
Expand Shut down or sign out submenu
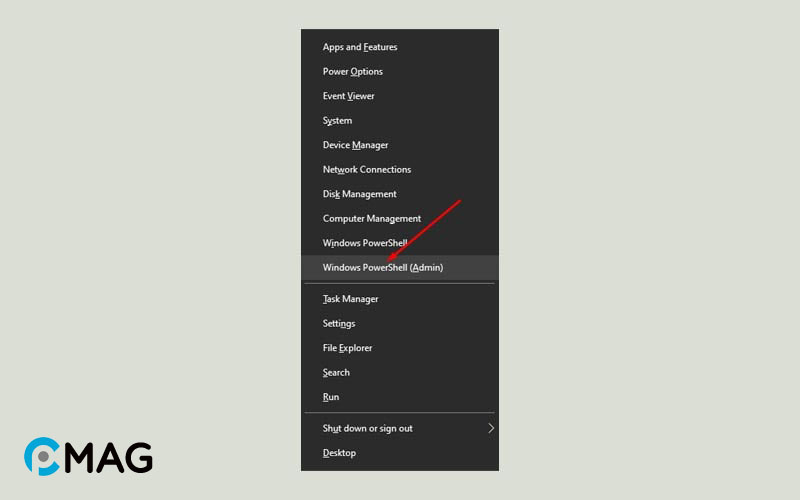(x=400, y=429)
